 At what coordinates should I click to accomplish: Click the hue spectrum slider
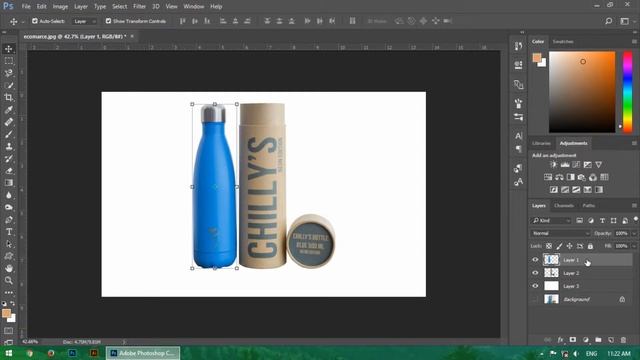tap(627, 92)
